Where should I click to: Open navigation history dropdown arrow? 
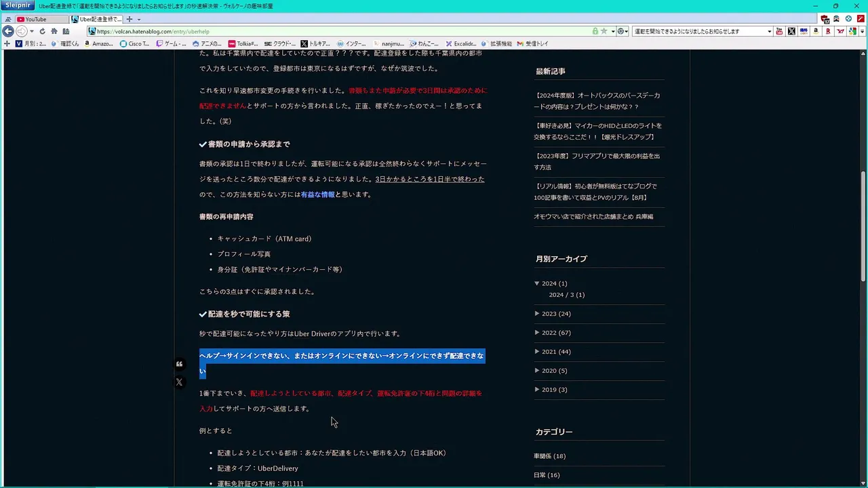[32, 31]
